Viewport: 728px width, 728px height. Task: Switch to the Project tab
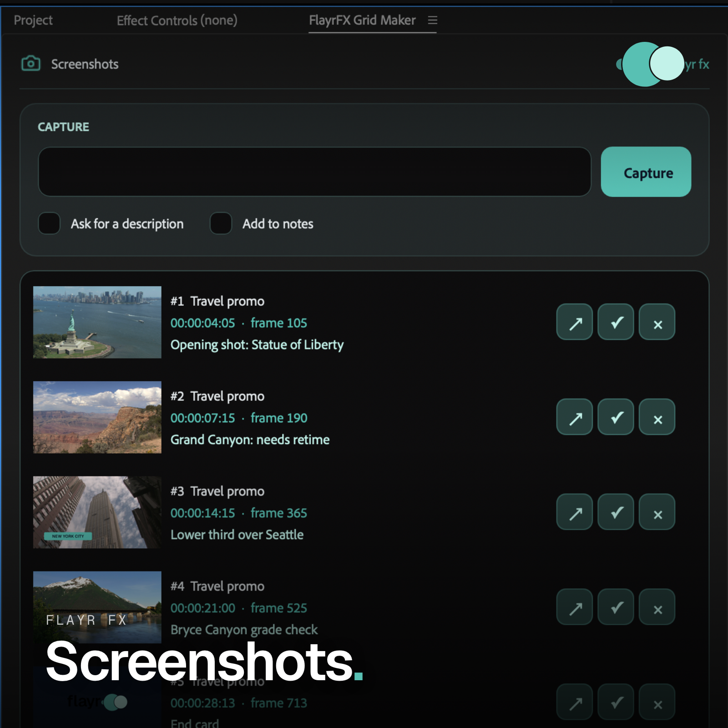(33, 20)
